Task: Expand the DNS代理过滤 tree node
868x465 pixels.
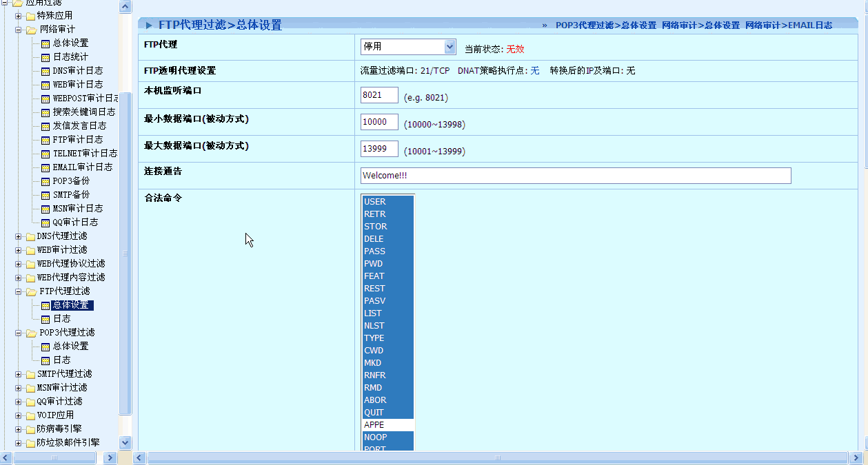Action: [x=19, y=236]
